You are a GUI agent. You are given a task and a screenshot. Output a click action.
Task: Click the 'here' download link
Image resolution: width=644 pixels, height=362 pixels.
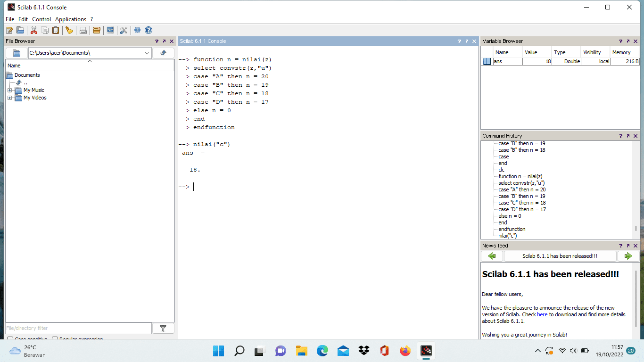(x=543, y=314)
